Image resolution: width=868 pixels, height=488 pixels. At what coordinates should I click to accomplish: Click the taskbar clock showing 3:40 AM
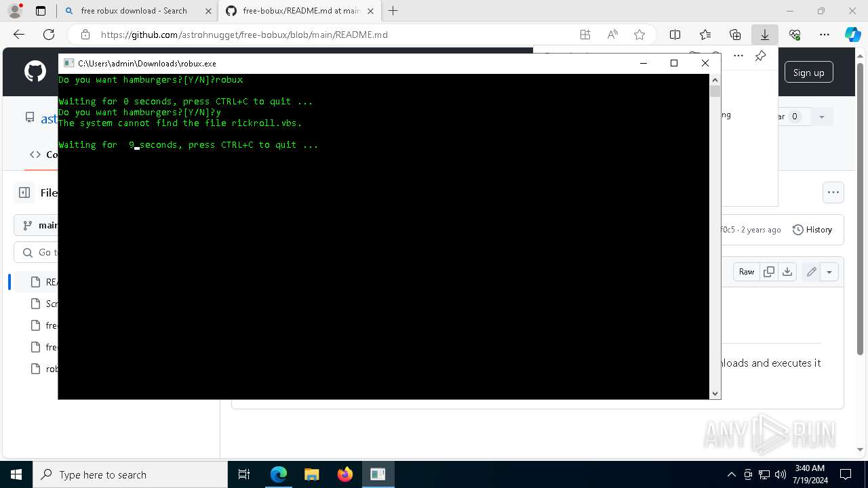810,474
